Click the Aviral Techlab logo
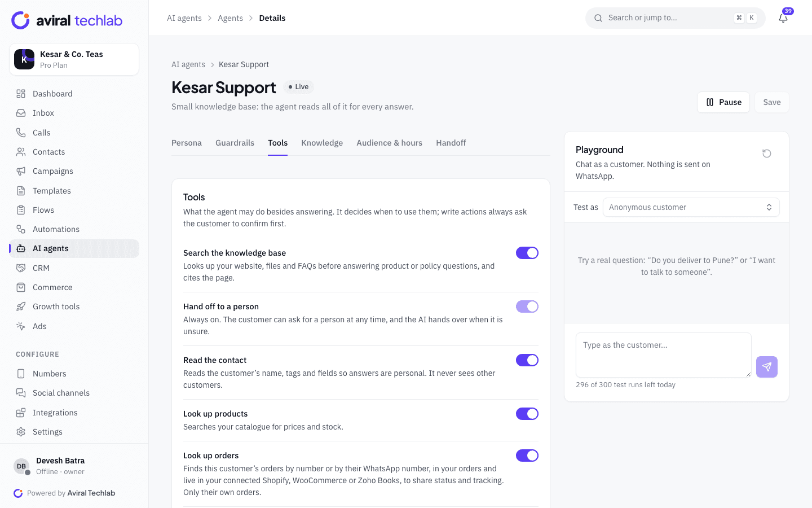The height and width of the screenshot is (508, 812). (x=67, y=20)
